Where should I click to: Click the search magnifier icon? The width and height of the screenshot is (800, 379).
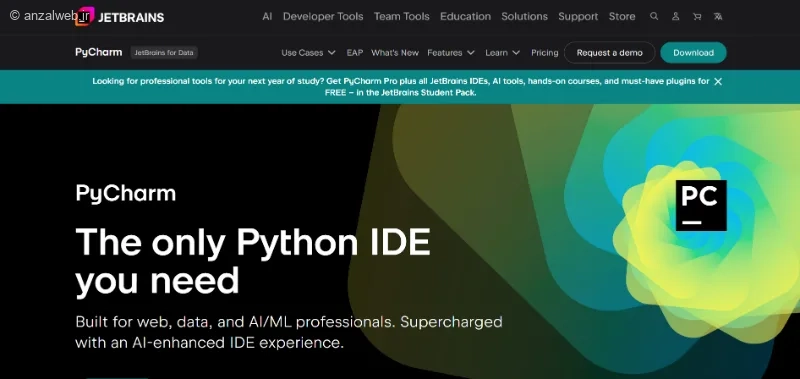[x=654, y=16]
